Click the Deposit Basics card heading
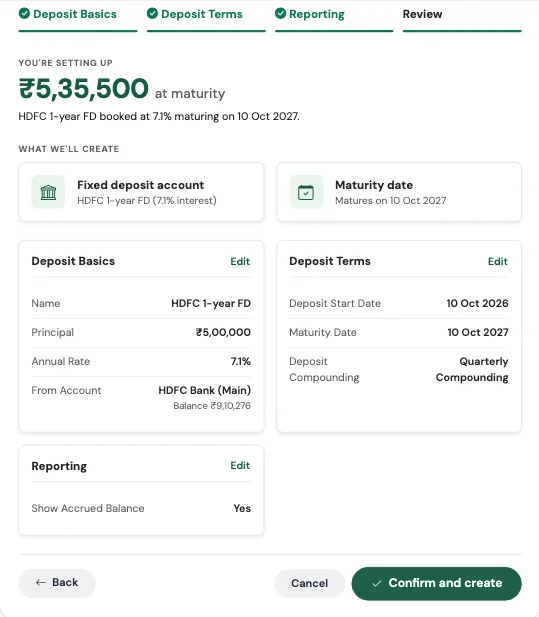Screen dimensions: 539x617 (73, 261)
